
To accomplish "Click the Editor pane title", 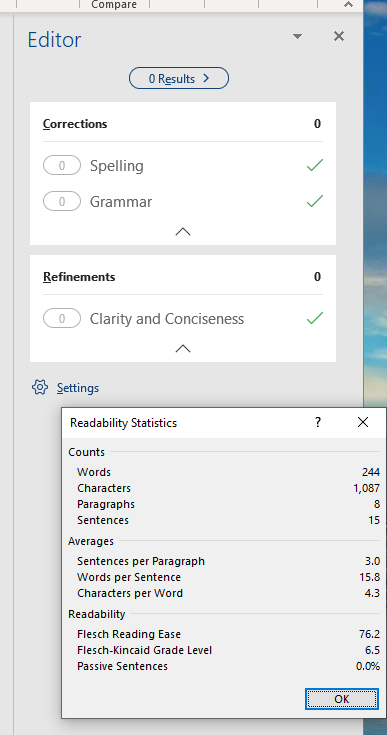I will [54, 39].
